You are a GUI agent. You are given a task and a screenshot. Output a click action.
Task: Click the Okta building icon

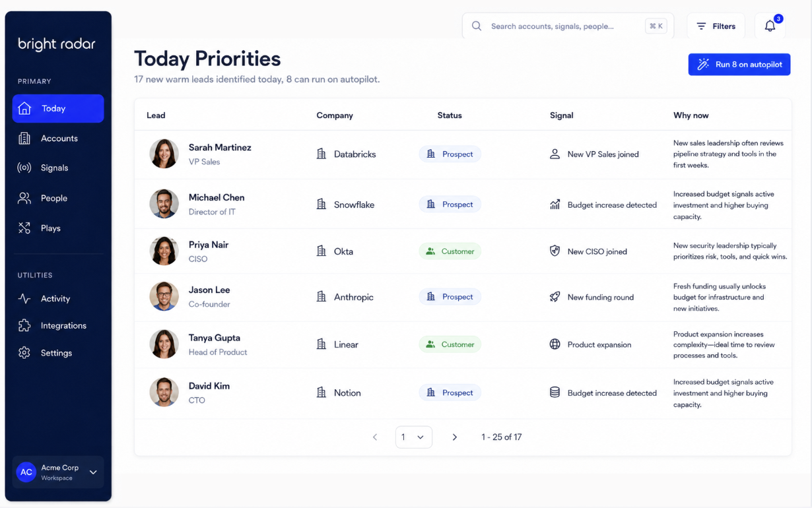pyautogui.click(x=321, y=251)
